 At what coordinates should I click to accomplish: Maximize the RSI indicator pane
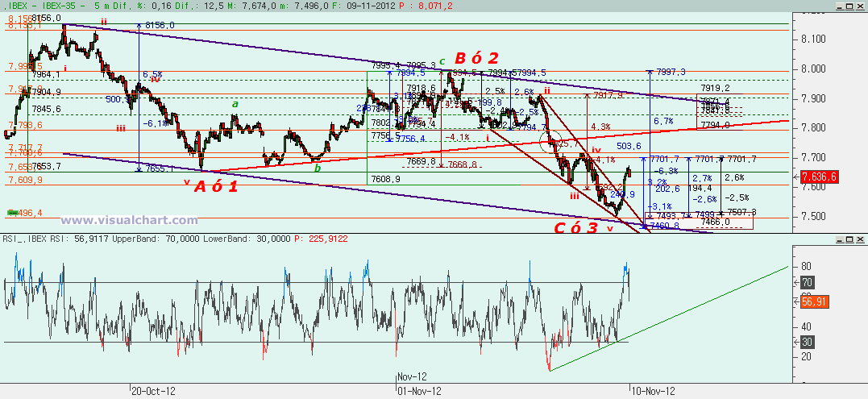coord(849,239)
